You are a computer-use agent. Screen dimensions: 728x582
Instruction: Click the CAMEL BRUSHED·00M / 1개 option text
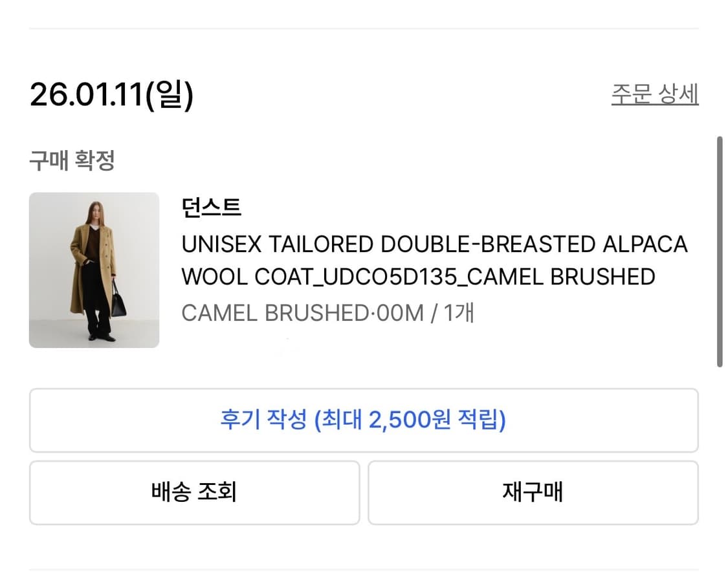[327, 313]
